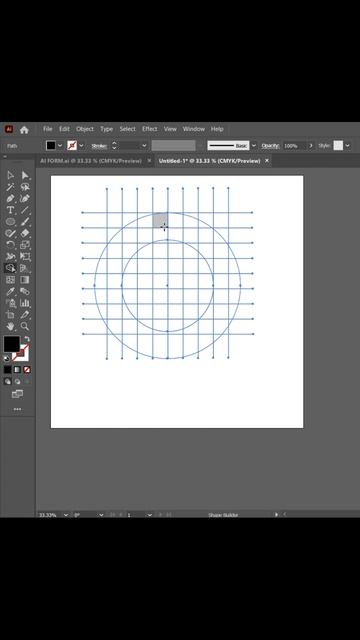Open the Window menu
360x640 pixels.
click(193, 129)
